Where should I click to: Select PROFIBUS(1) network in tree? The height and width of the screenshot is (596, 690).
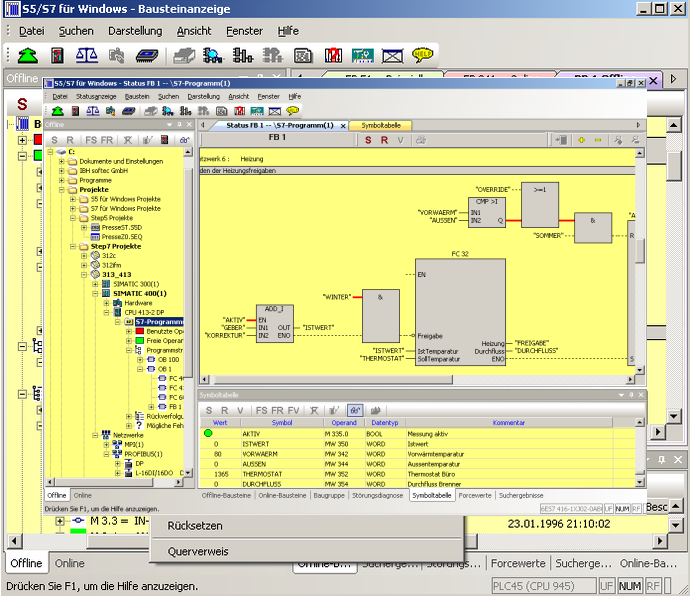point(143,454)
